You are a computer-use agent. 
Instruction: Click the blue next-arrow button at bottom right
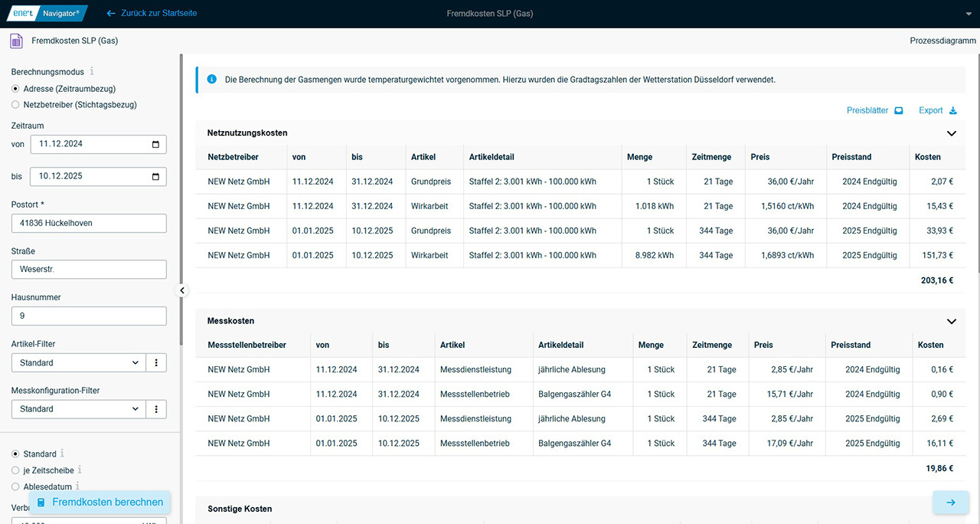pos(950,503)
